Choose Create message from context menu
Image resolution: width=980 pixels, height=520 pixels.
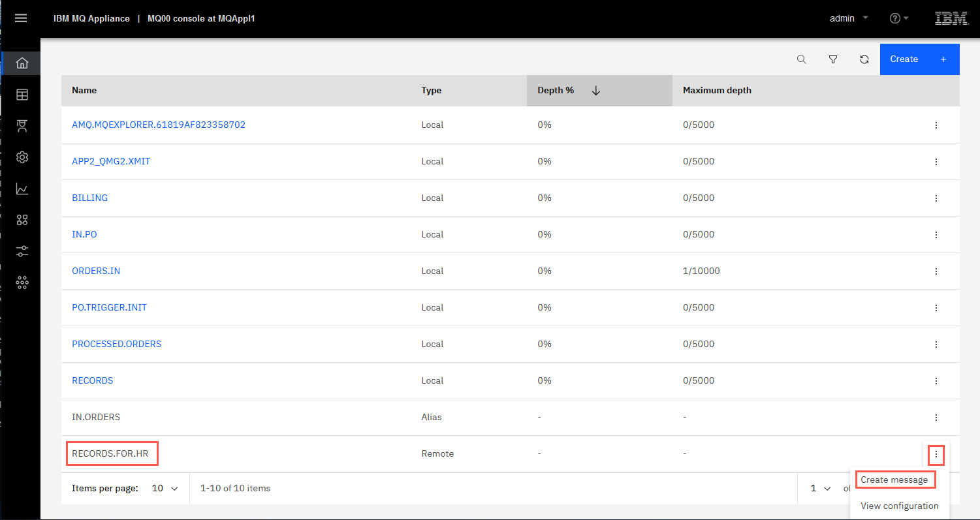tap(894, 480)
